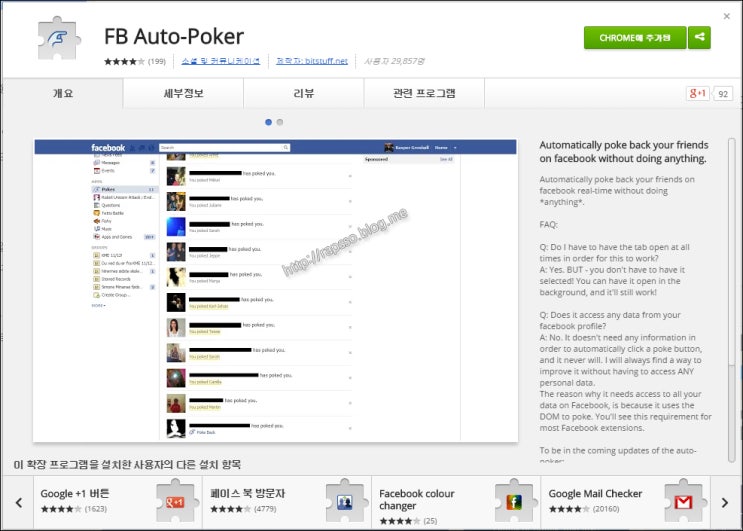This screenshot has width=743, height=531.
Task: Open the Google Mail Checker card
Action: (625, 503)
